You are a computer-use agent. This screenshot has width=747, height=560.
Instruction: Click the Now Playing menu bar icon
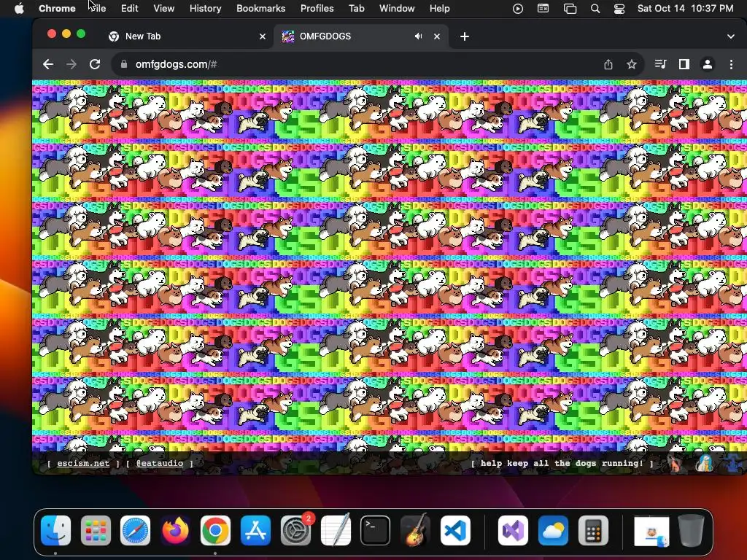pos(518,9)
